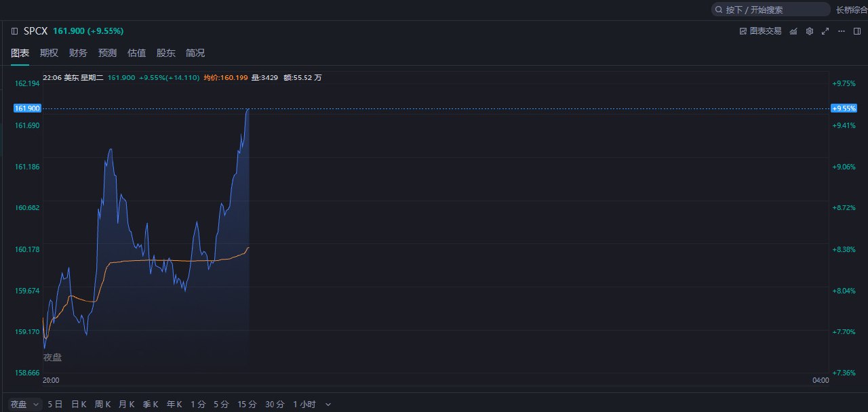Choose the 5分 interval
This screenshot has width=868, height=412.
[x=221, y=405]
